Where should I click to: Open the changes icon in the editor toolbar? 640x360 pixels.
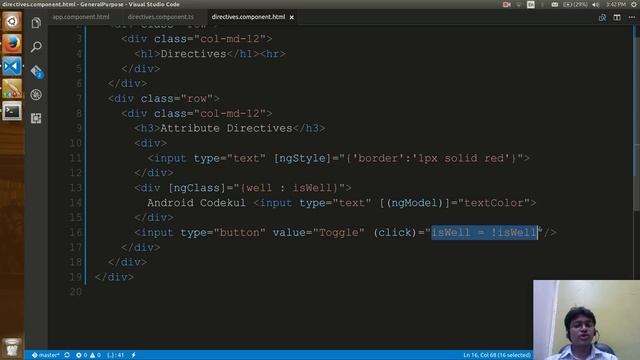point(602,17)
